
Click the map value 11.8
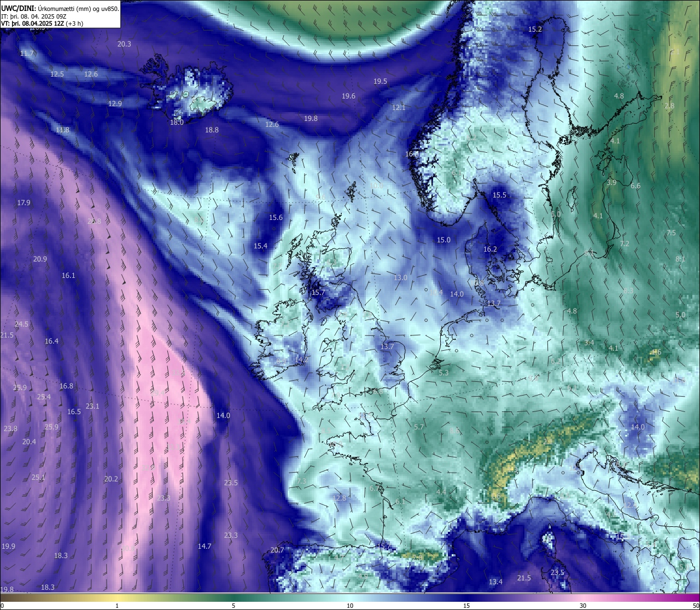click(62, 130)
